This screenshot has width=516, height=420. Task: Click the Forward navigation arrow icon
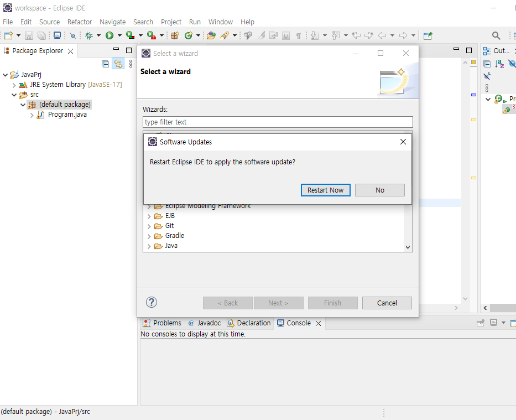click(x=403, y=35)
